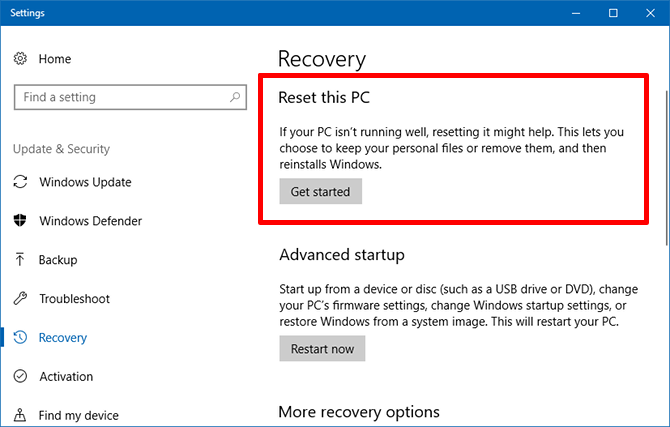The image size is (670, 427).
Task: Click the Restart now button
Action: (322, 349)
